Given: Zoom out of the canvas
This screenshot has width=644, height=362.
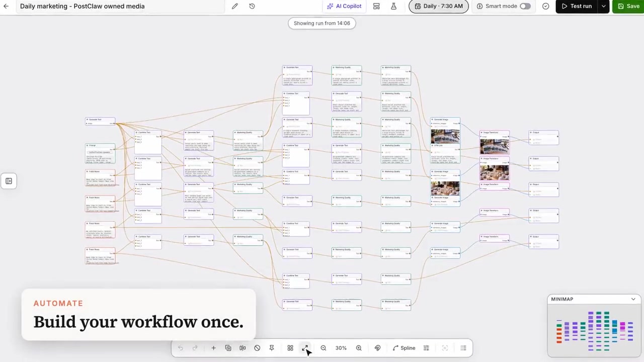Looking at the screenshot, I should coord(324,348).
